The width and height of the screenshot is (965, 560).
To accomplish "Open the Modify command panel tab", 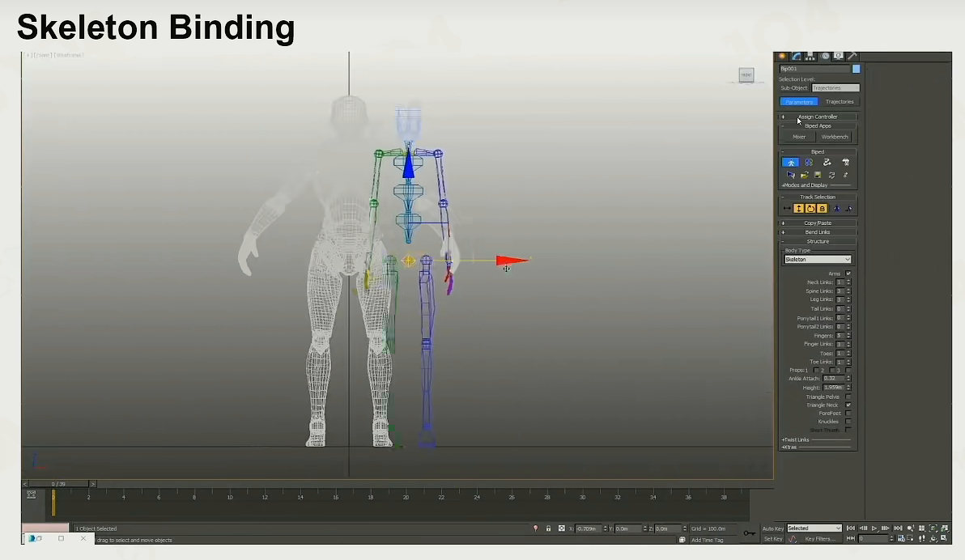I will tap(797, 56).
